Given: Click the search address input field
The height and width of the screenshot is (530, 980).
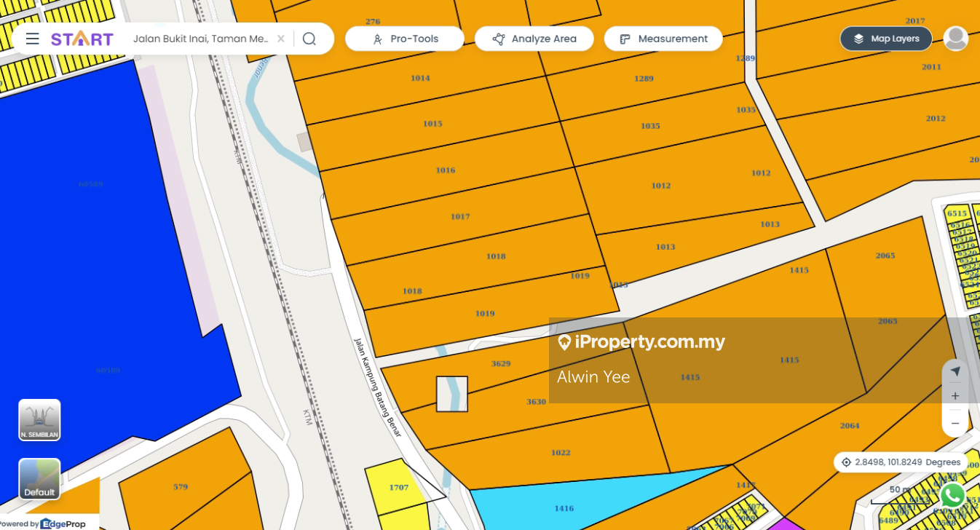Looking at the screenshot, I should coord(200,39).
